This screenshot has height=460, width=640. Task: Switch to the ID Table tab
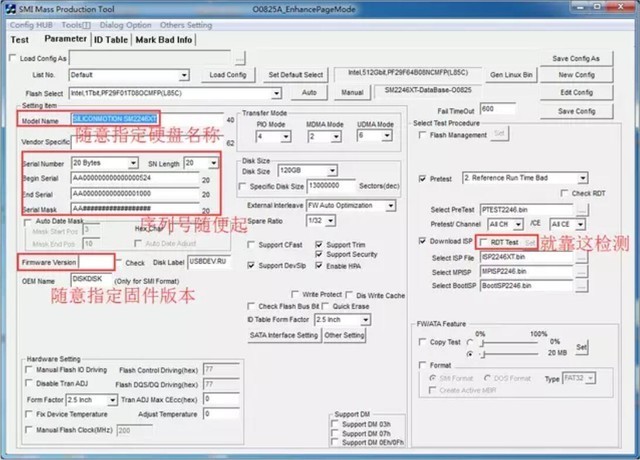111,40
